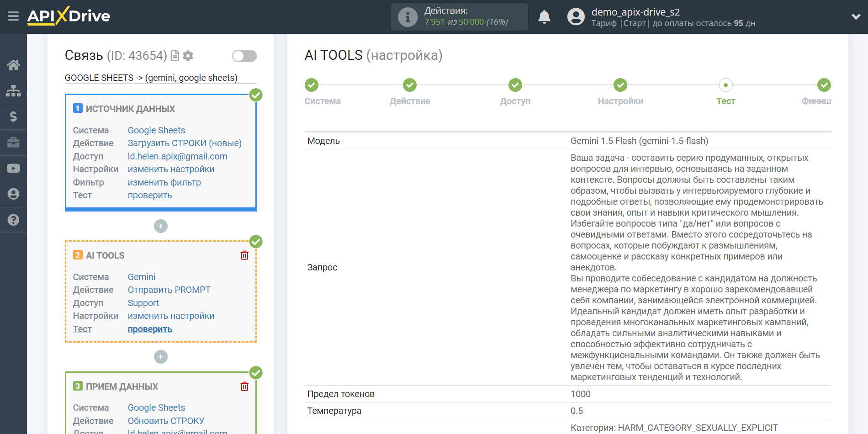The height and width of the screenshot is (434, 868).
Task: Click the Gemini 1.5 Flash model value
Action: coord(639,141)
